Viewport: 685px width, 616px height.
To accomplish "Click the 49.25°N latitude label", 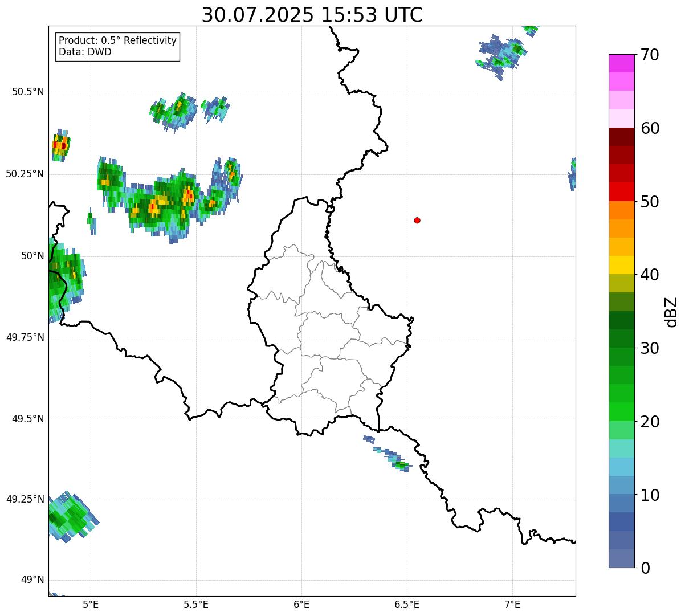I will click(25, 499).
